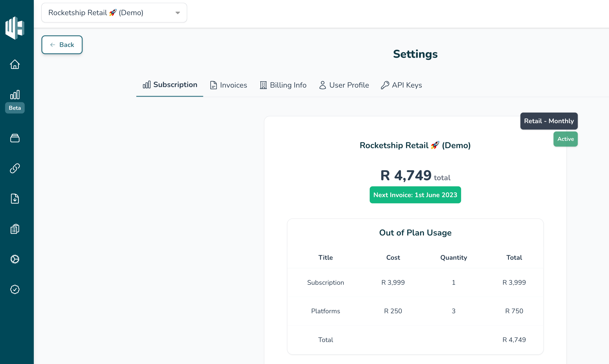Go to the User Profile tab
609x364 pixels.
pos(344,85)
